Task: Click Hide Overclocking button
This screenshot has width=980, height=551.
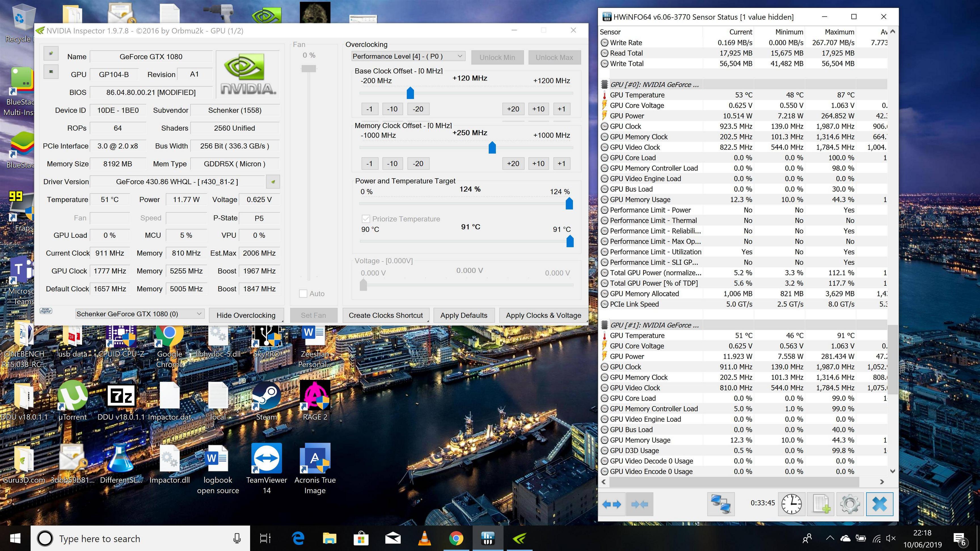Action: click(246, 315)
